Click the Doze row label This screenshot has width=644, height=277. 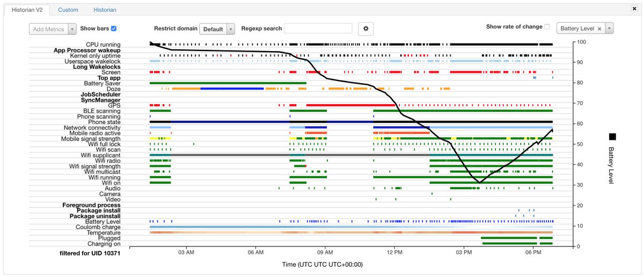tap(113, 89)
